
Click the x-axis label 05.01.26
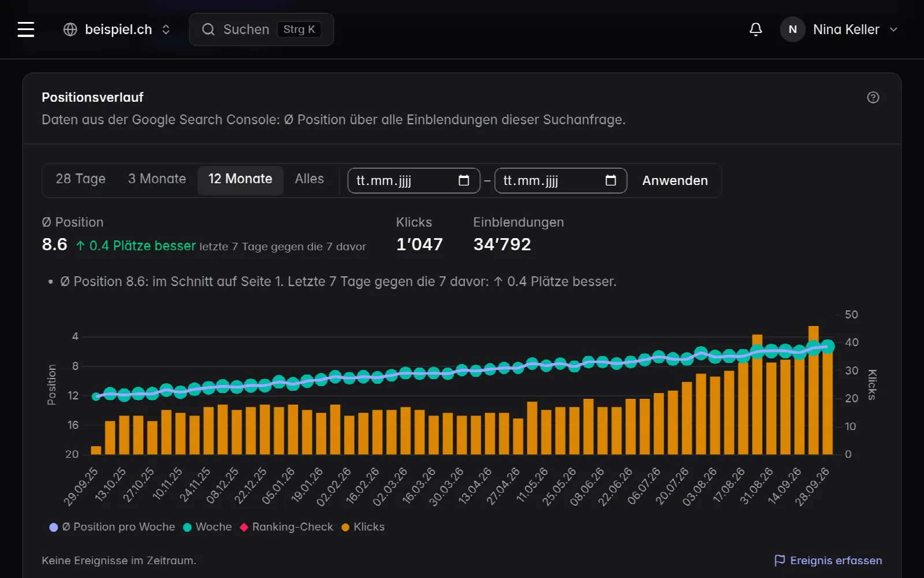(x=278, y=486)
